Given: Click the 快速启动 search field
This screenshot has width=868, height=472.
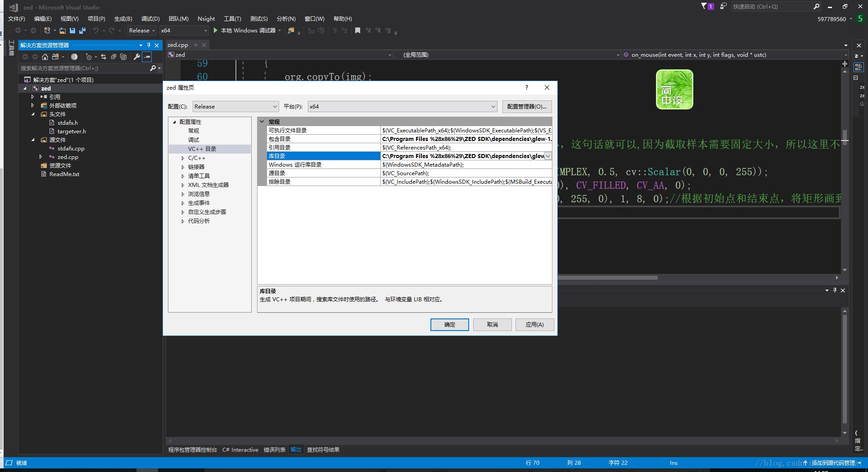Looking at the screenshot, I should (772, 6).
